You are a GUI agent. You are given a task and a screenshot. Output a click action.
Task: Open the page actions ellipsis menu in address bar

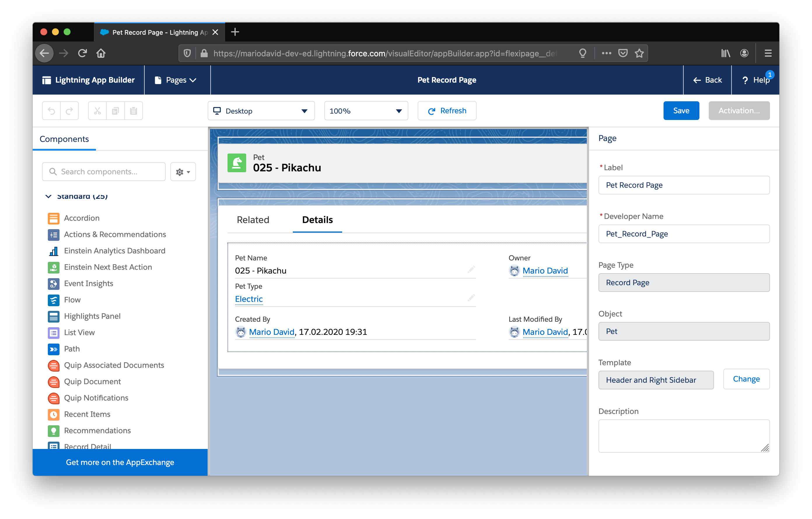coord(607,53)
